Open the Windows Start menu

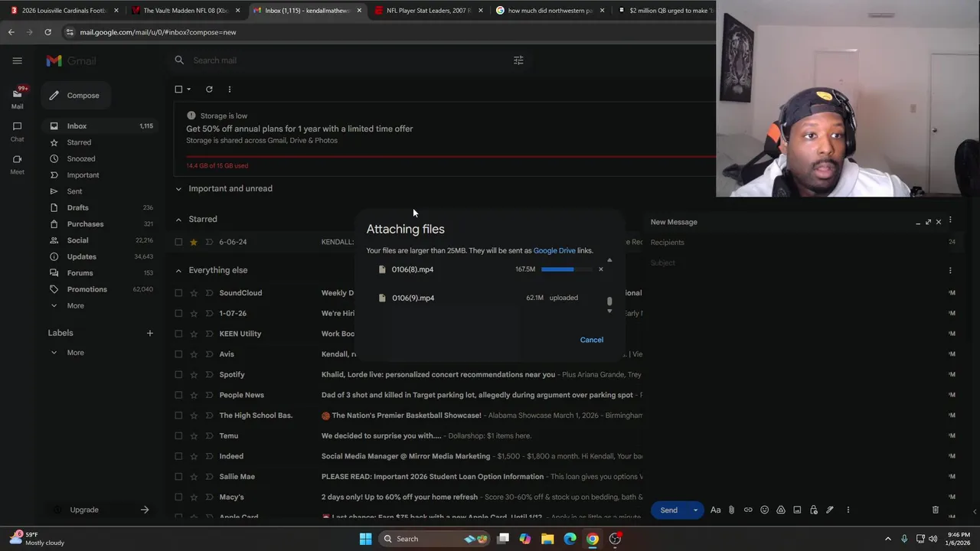366,539
